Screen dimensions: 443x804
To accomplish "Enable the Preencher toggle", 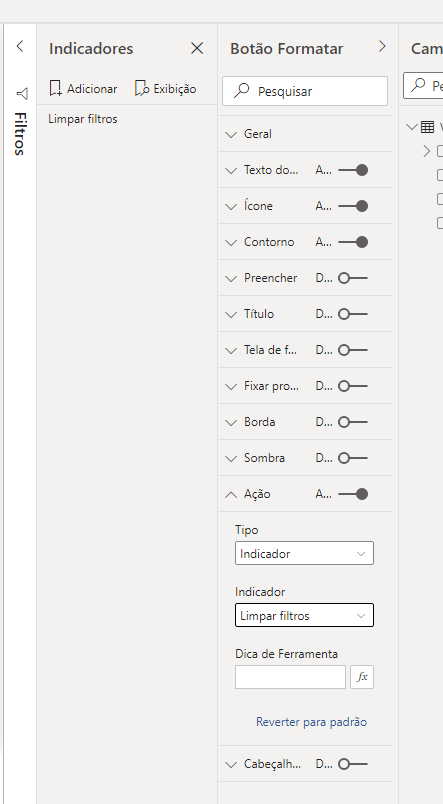I will (x=353, y=278).
